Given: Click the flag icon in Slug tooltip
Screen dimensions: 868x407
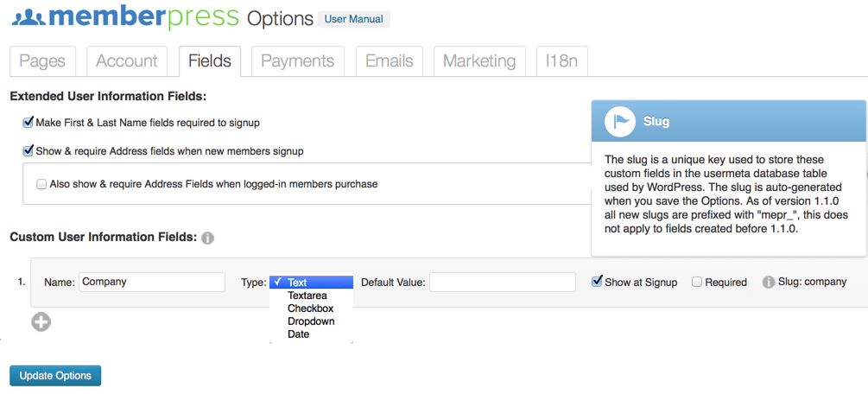Looking at the screenshot, I should pyautogui.click(x=619, y=122).
